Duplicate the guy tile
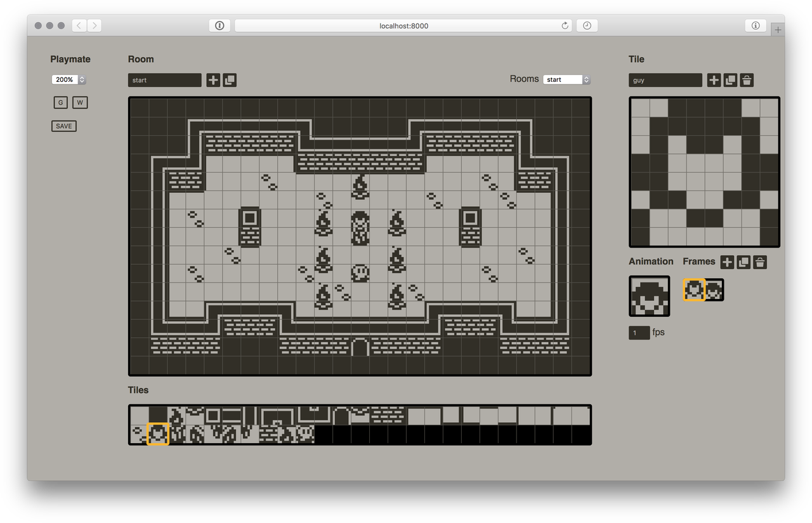The image size is (812, 523). (x=730, y=80)
